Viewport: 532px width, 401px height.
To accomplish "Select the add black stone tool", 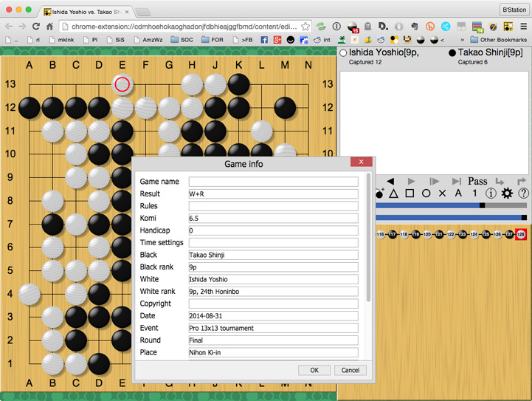I will click(379, 193).
